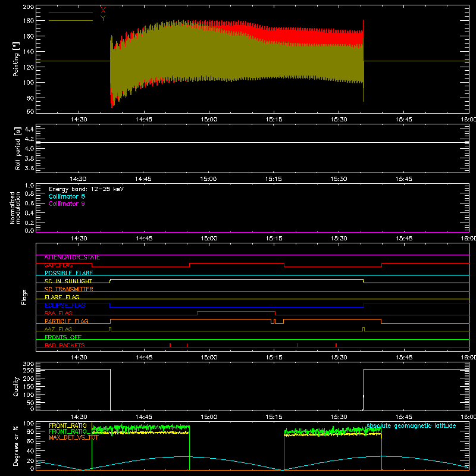Image resolution: width=476 pixels, height=476 pixels.
Task: Click the PARTICLE_FLAG label
Action: pyautogui.click(x=67, y=321)
